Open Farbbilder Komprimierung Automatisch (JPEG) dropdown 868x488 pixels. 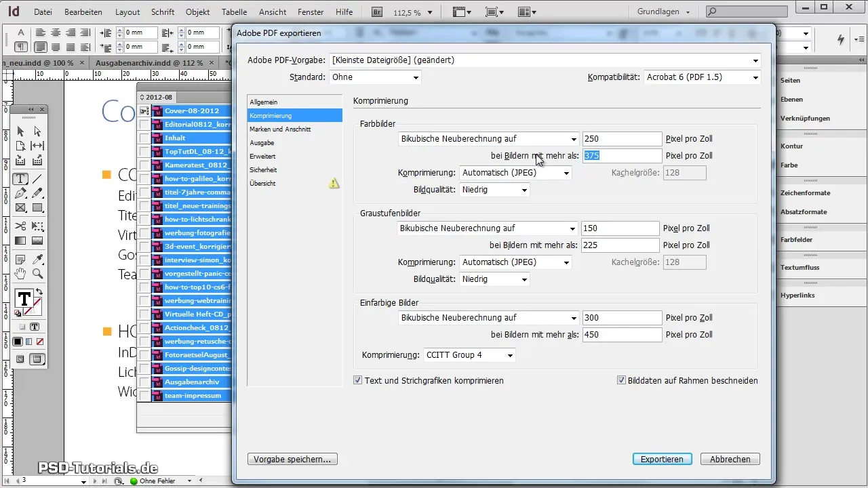tap(515, 173)
